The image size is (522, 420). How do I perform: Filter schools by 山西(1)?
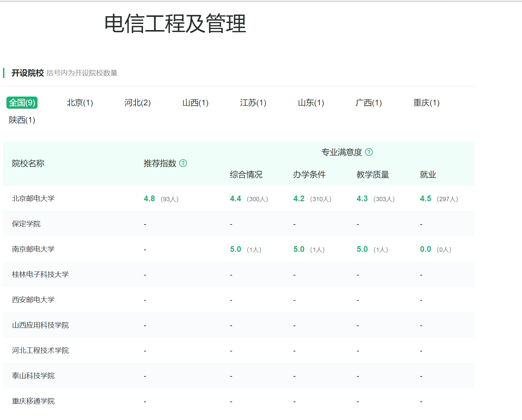(x=195, y=103)
